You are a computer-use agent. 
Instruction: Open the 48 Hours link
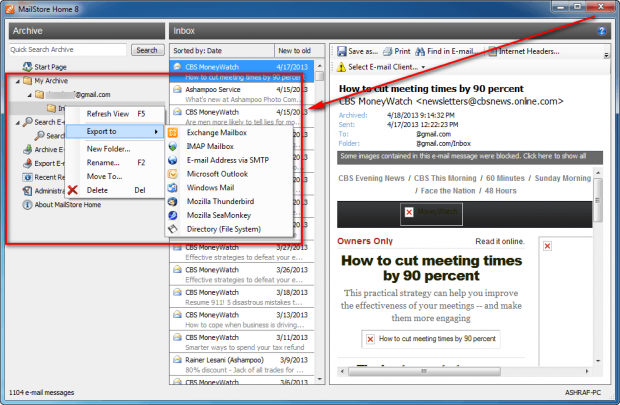501,191
